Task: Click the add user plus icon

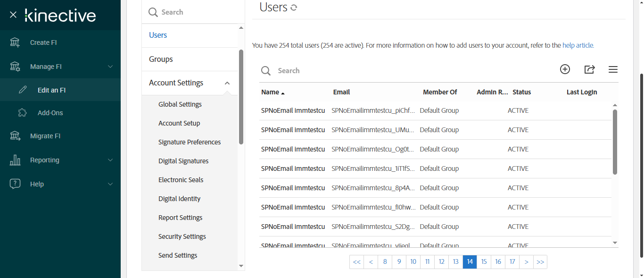Action: pos(565,69)
